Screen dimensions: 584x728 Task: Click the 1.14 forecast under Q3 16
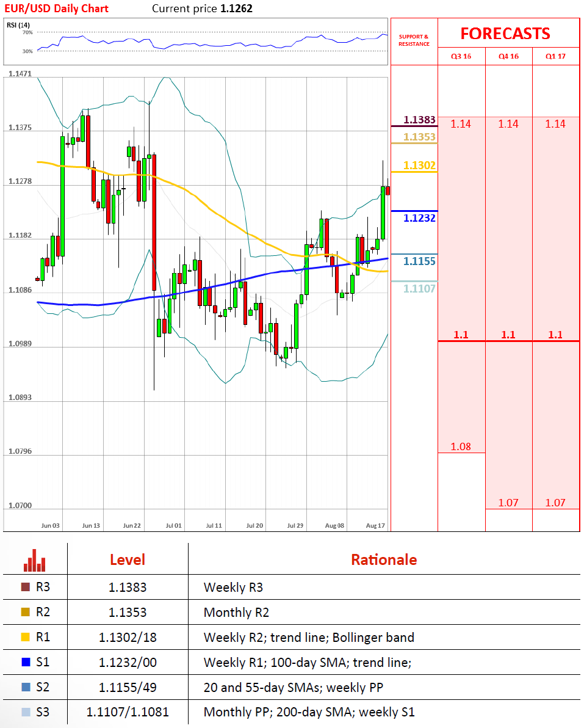pos(461,124)
